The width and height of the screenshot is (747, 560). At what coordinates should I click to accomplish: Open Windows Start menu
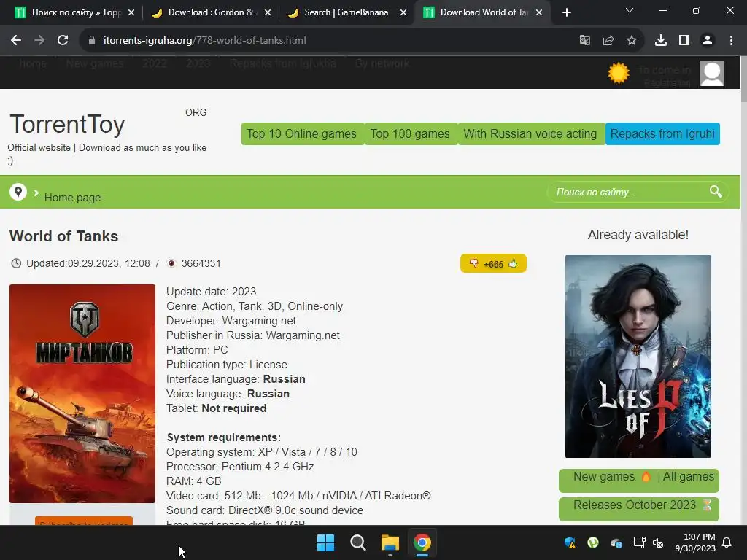[x=326, y=542]
